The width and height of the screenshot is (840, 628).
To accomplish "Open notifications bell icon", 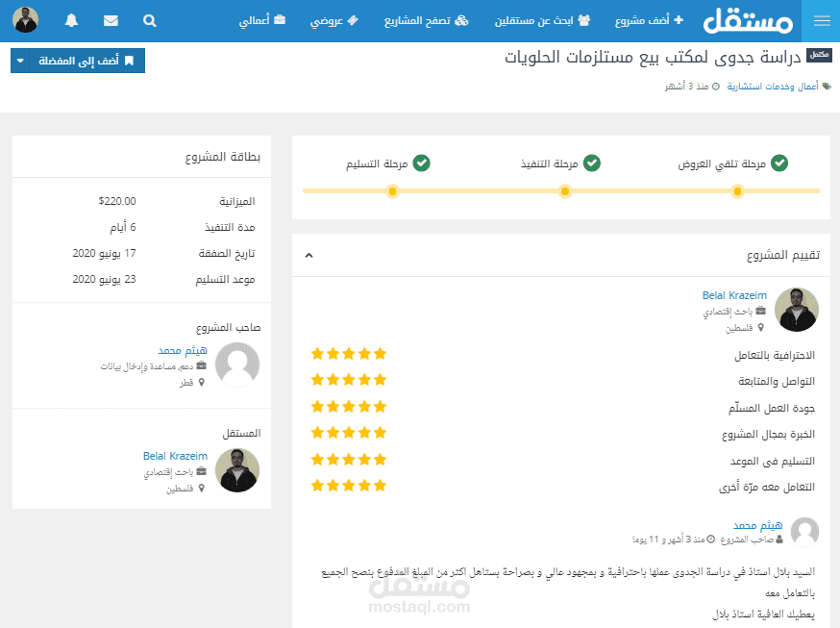I will pos(71,20).
